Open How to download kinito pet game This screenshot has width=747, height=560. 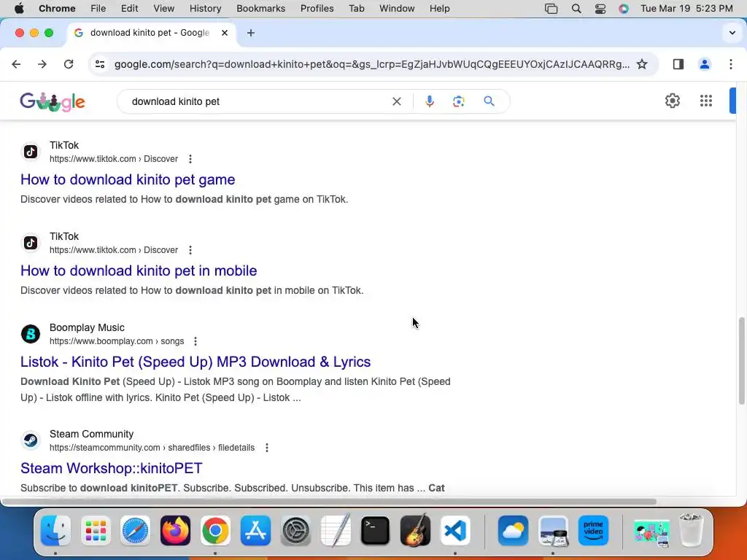coord(128,179)
